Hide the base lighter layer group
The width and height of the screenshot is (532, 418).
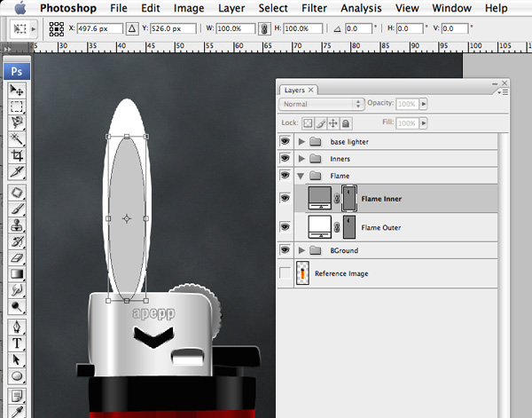point(285,141)
